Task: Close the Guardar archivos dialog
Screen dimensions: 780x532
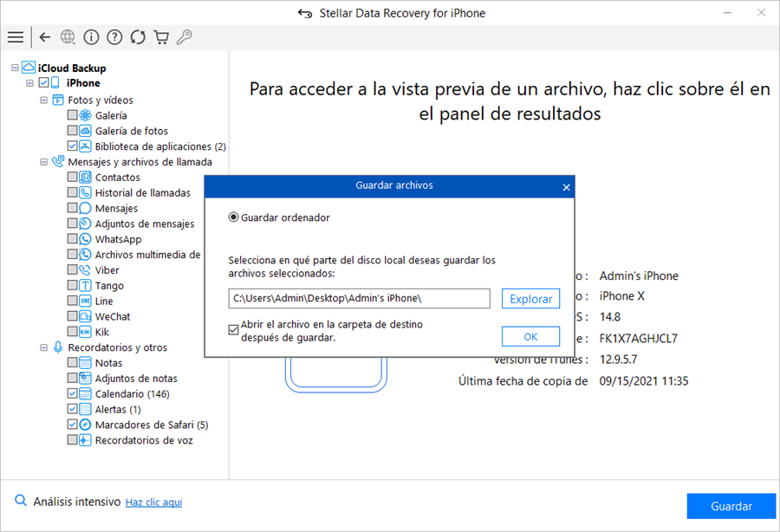Action: pos(566,187)
